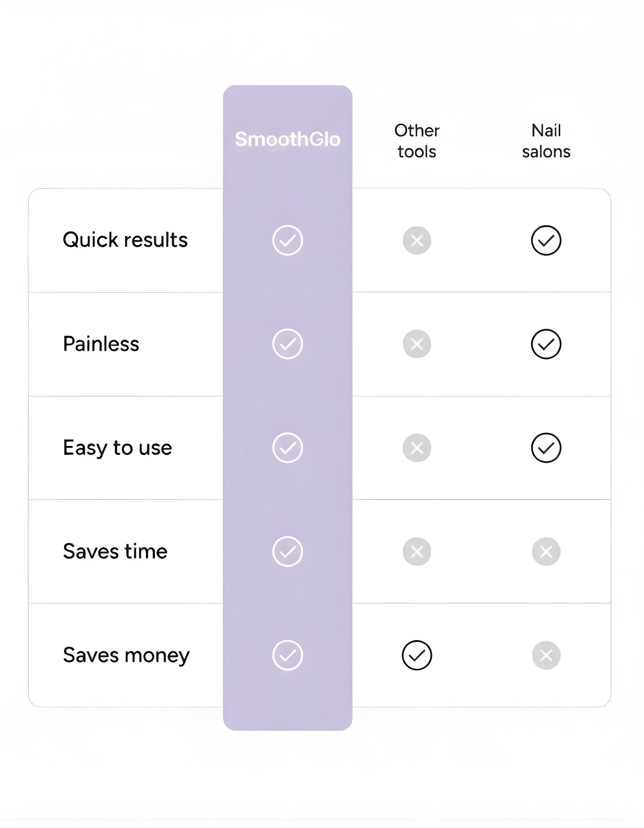The width and height of the screenshot is (644, 828).
Task: Select the Nail salons column header
Action: [x=546, y=141]
